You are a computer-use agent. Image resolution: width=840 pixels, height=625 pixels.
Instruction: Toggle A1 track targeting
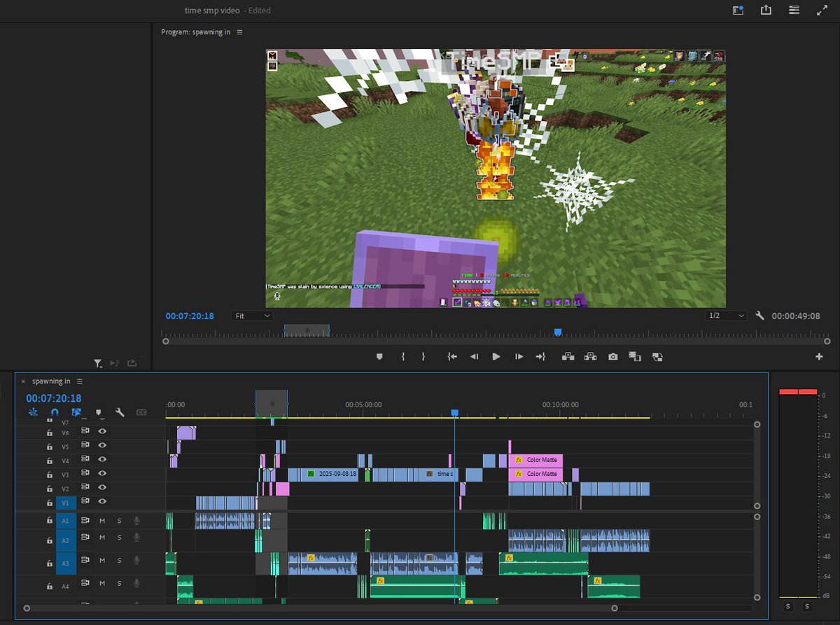(66, 521)
